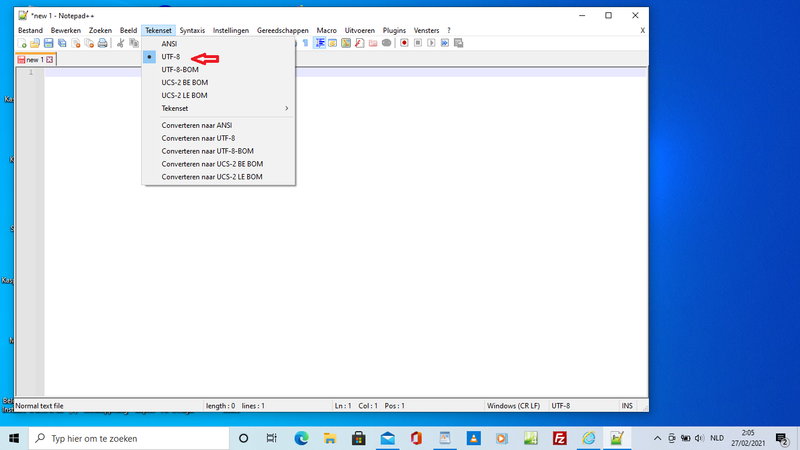The height and width of the screenshot is (450, 800).
Task: Open File Explorer from taskbar
Action: pyautogui.click(x=330, y=438)
